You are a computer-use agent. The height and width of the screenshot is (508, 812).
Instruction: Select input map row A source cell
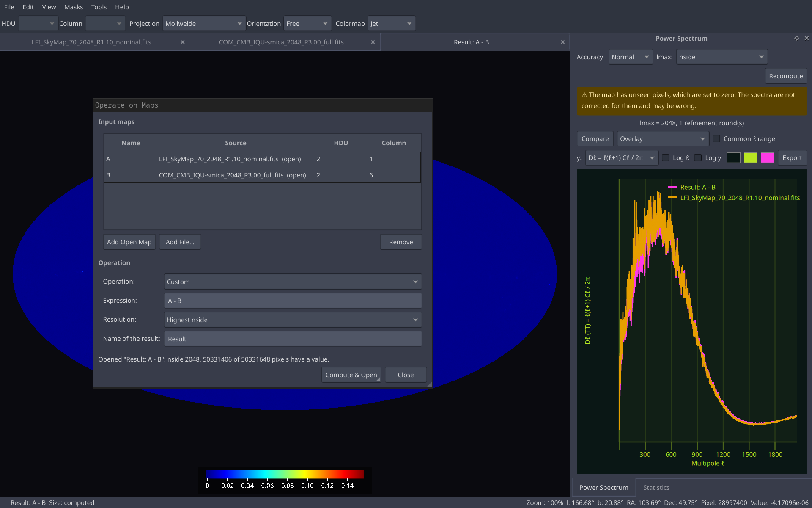pos(236,159)
